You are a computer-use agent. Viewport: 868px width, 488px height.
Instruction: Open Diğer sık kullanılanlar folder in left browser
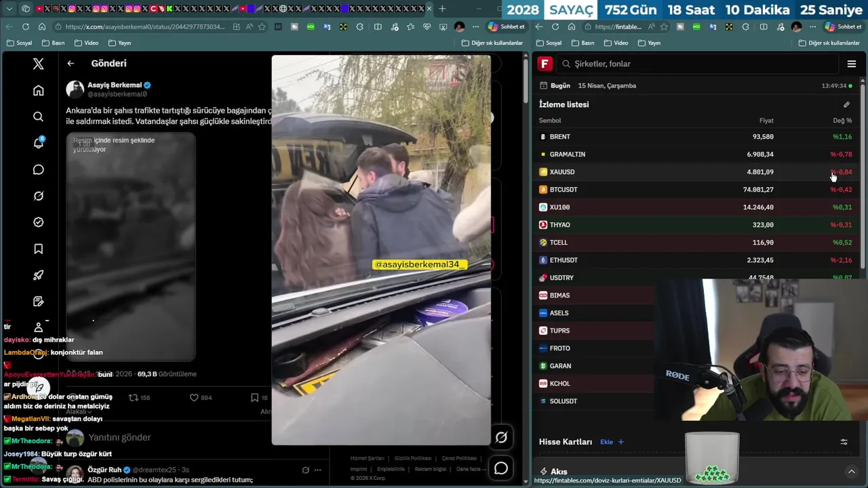coord(492,43)
